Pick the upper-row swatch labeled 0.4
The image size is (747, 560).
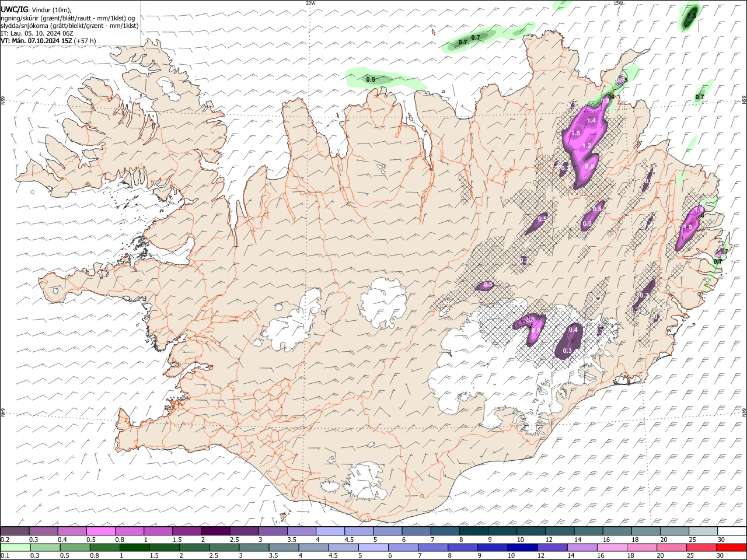tap(72, 531)
